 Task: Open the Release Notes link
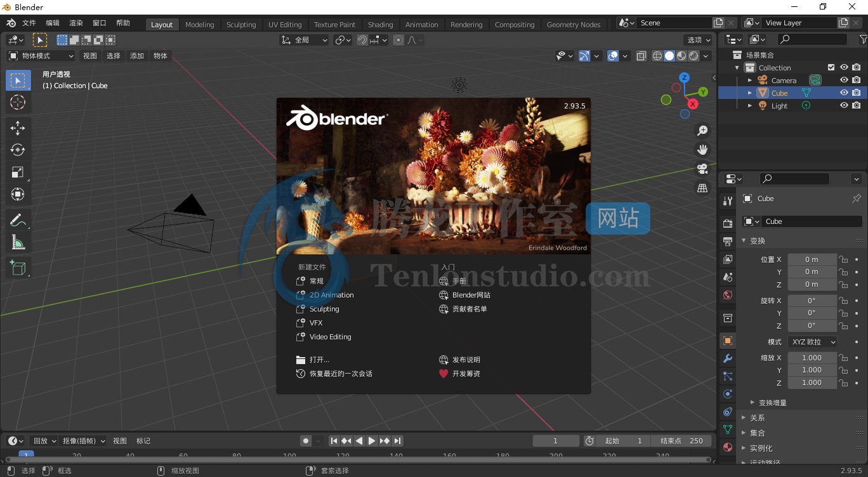(x=459, y=360)
